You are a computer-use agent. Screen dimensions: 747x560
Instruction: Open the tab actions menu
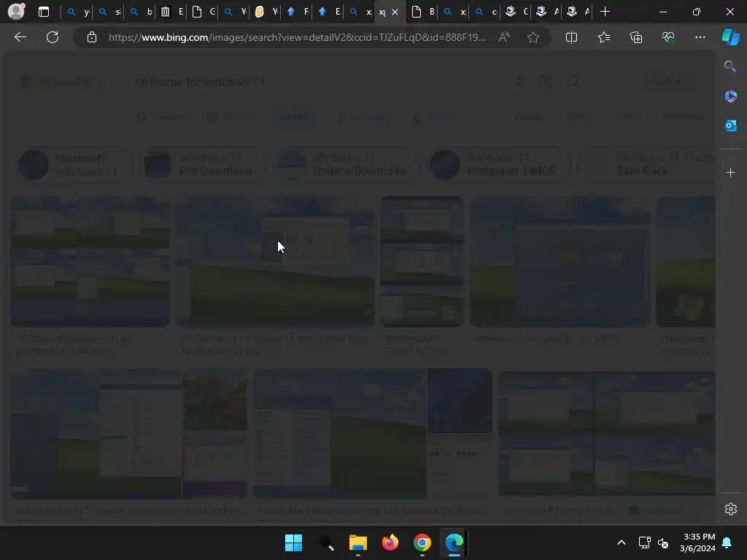44,12
